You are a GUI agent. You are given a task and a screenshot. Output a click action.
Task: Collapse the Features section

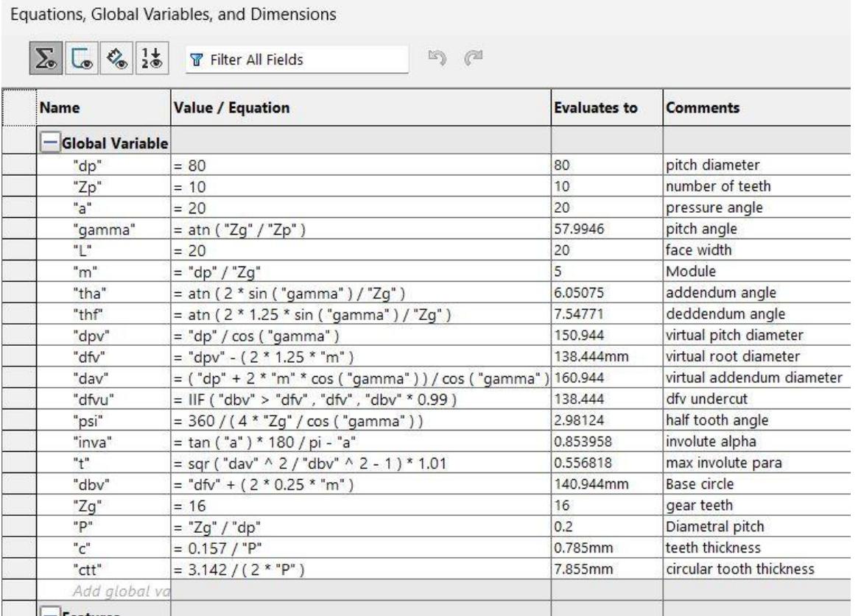(x=49, y=610)
